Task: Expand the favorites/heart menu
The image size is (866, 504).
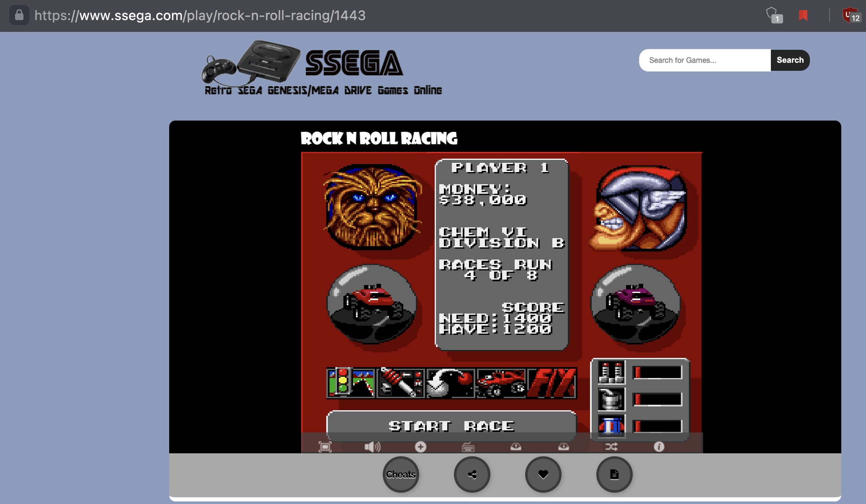Action: coord(543,474)
